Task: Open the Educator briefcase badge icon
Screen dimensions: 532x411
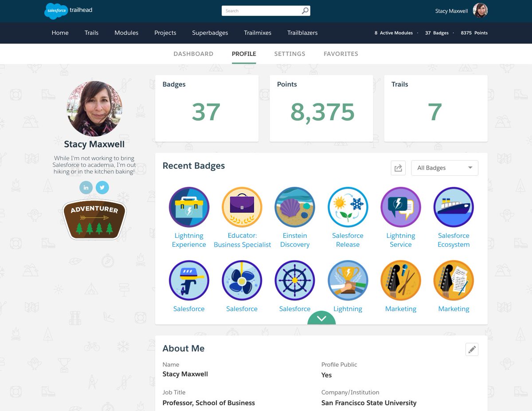Action: (x=242, y=207)
